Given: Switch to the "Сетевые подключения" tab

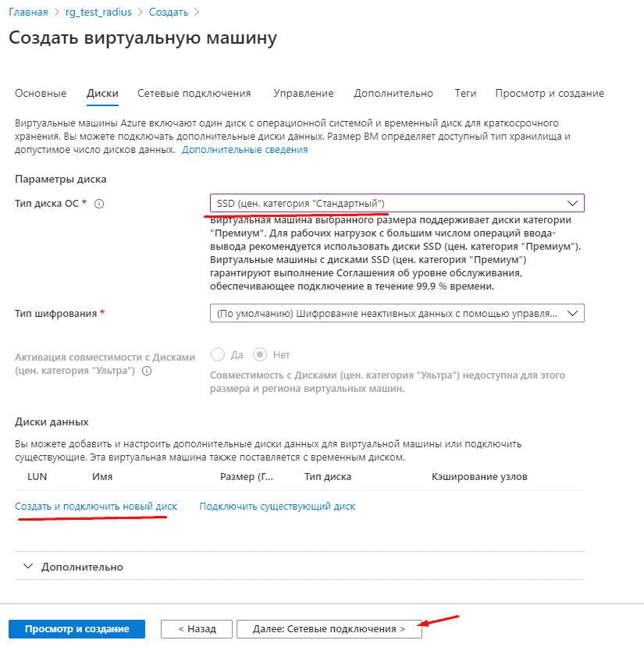Looking at the screenshot, I should (194, 93).
